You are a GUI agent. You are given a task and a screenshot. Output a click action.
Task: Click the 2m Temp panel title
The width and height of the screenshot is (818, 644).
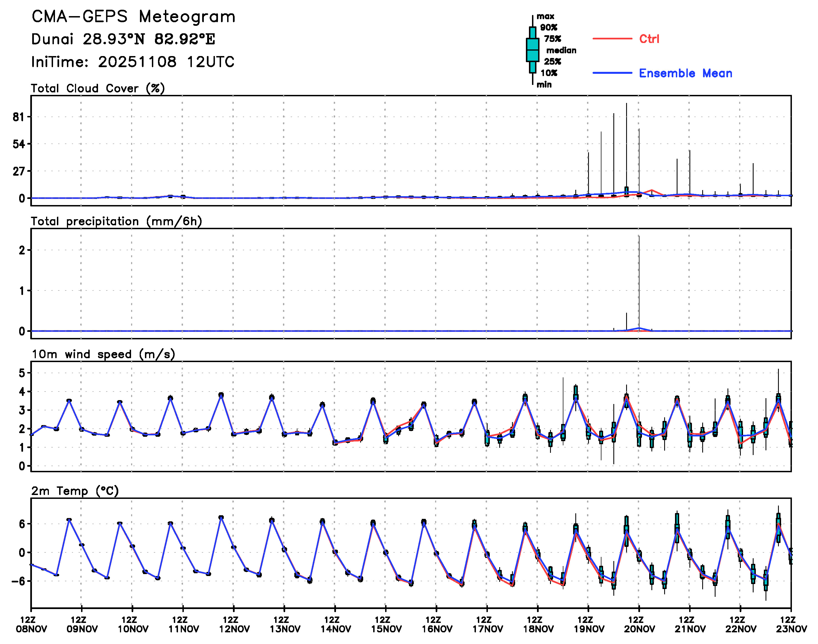(75, 491)
